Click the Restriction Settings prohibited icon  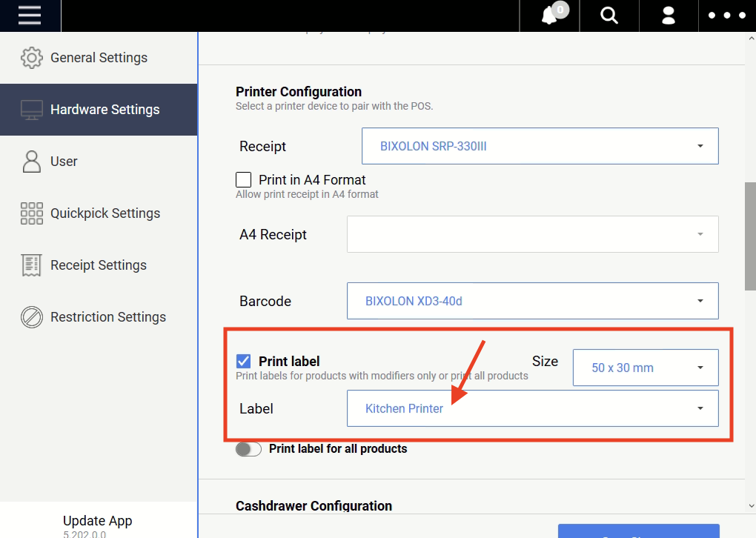tap(32, 317)
